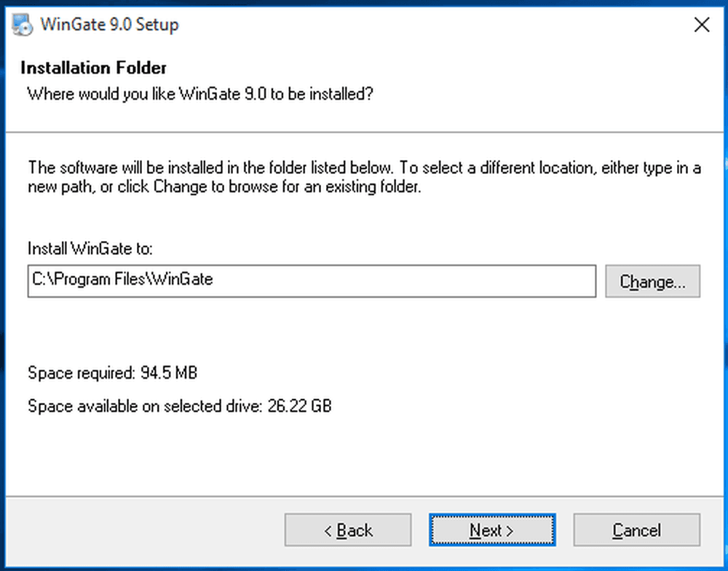
Task: Click the 'Space required: 94.5 MB' text
Action: 112,373
